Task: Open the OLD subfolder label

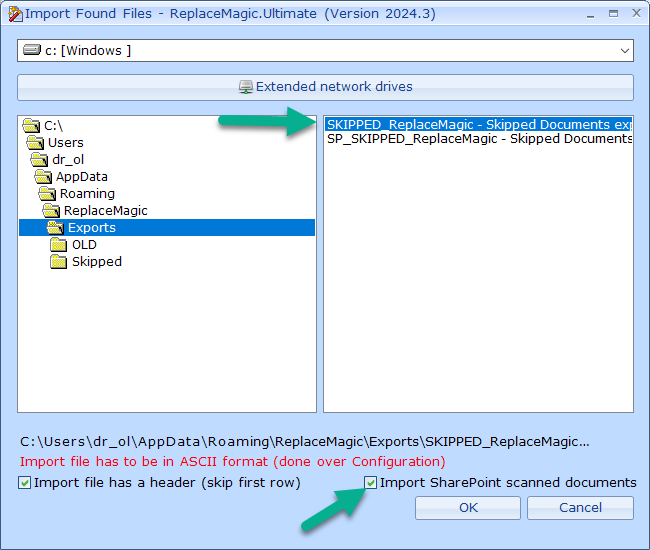Action: (84, 245)
